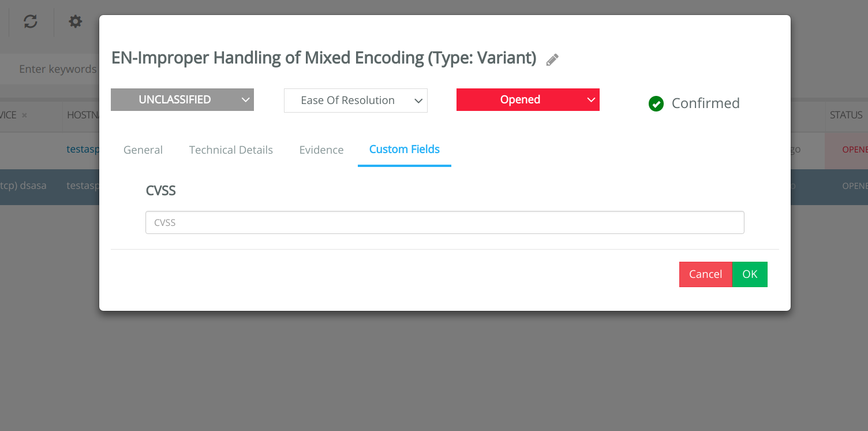Select the Custom Fields tab
Screen dimensions: 868x431
[x=405, y=150]
